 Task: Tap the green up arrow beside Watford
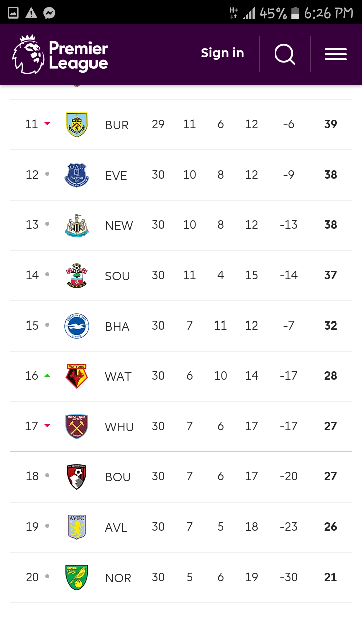pyautogui.click(x=47, y=375)
